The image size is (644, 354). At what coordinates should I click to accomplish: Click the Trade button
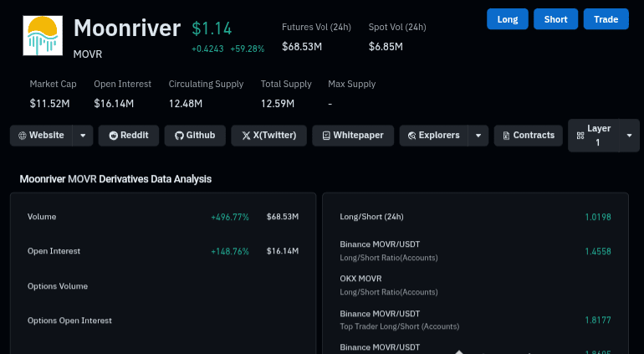point(606,19)
